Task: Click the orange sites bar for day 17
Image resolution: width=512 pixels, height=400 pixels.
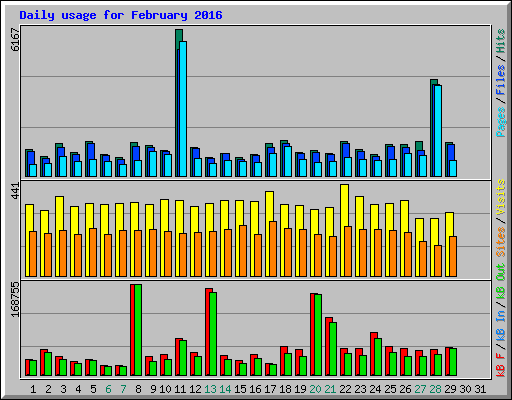Action: pos(273,249)
